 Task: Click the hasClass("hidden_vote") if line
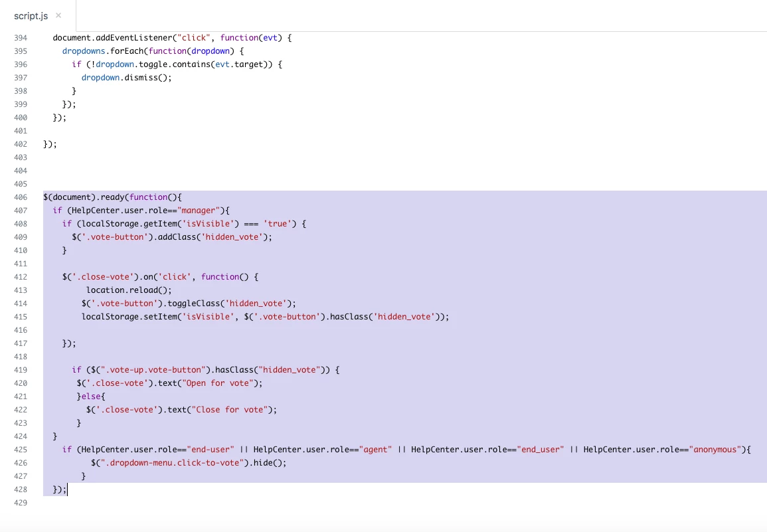205,370
